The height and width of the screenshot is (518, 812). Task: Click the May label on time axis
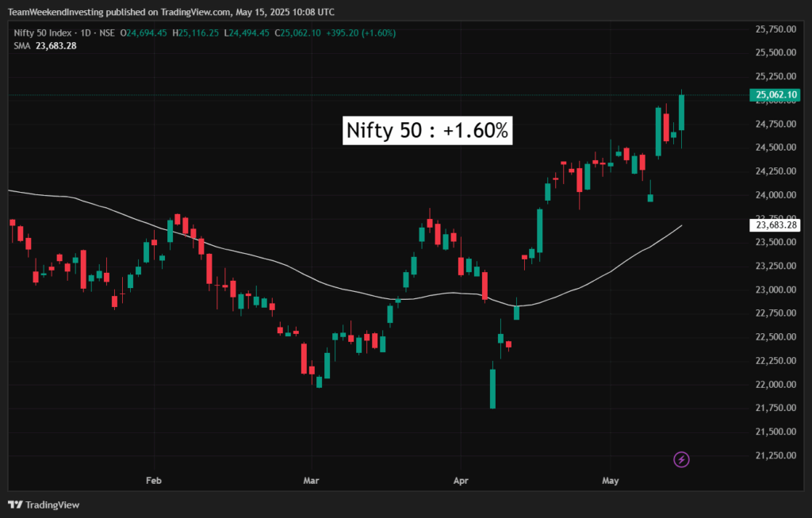click(x=611, y=480)
